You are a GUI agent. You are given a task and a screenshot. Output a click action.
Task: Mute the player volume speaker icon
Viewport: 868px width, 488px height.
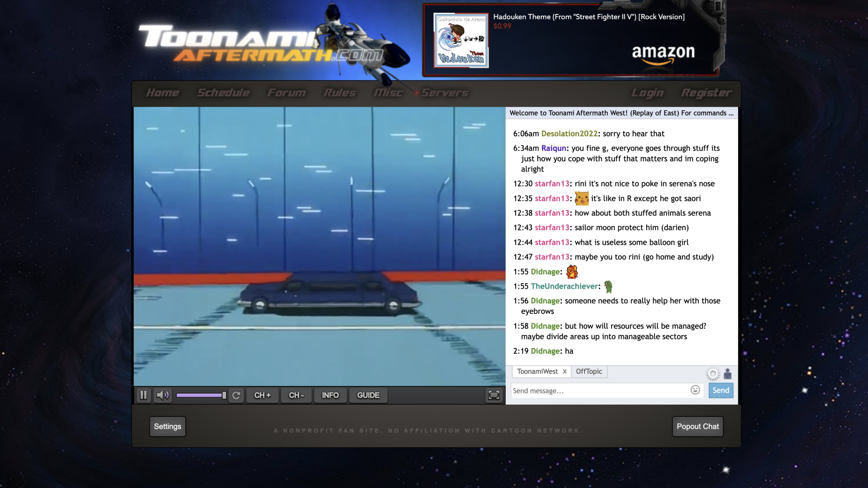click(163, 395)
